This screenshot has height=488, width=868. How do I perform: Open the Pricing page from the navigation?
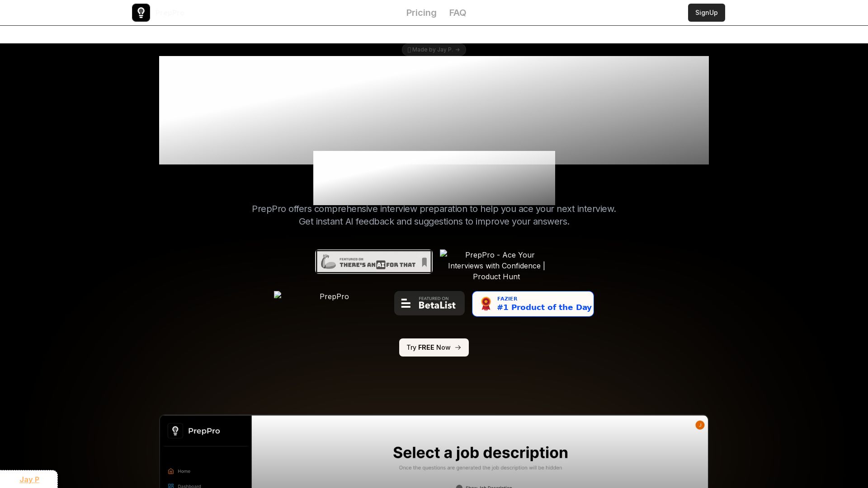click(421, 13)
